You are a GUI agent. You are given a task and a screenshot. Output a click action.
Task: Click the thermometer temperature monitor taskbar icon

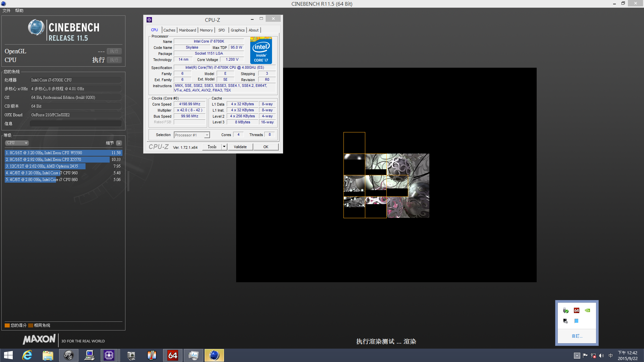point(152,355)
